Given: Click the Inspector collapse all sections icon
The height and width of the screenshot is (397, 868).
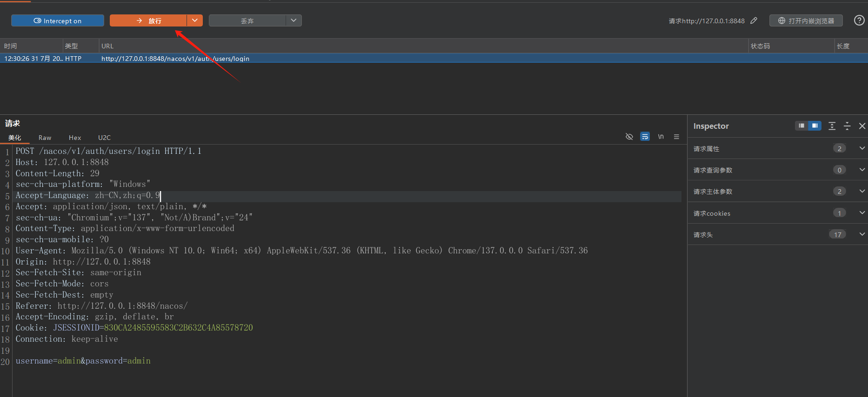Looking at the screenshot, I should click(847, 126).
